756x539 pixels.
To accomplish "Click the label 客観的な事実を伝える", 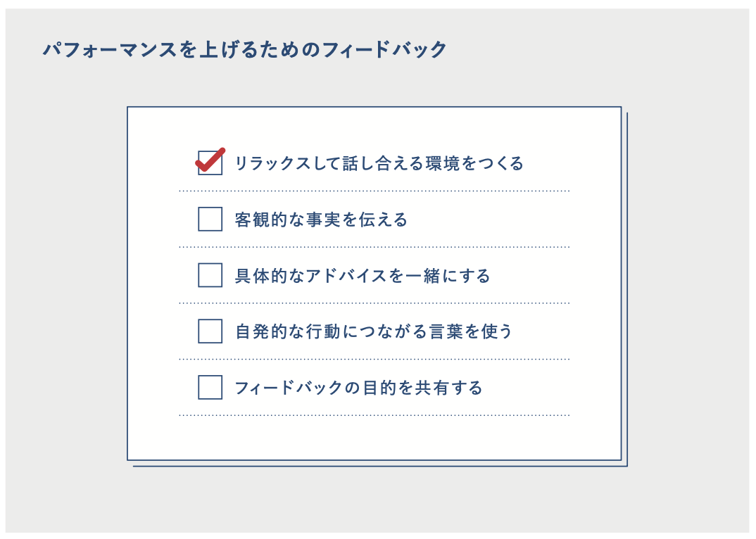I will pos(321,220).
